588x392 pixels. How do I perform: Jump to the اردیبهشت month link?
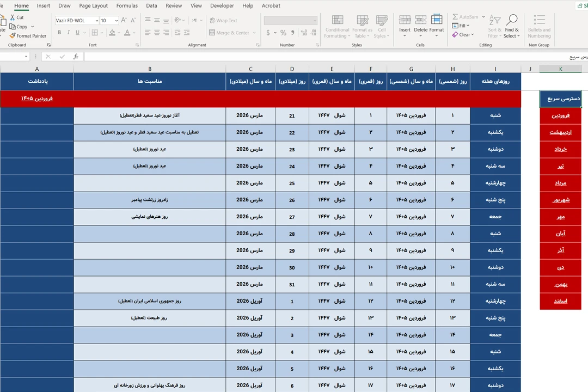coord(560,132)
